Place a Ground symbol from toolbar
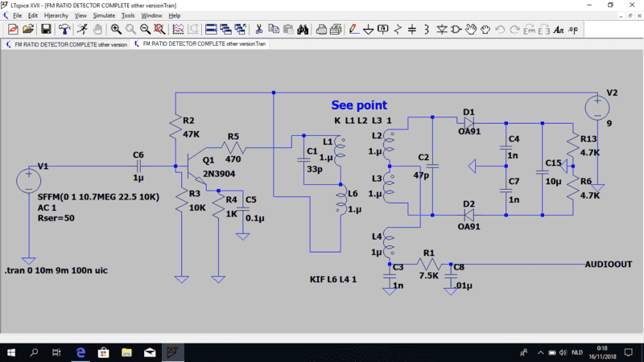The height and width of the screenshot is (362, 644). pyautogui.click(x=367, y=30)
